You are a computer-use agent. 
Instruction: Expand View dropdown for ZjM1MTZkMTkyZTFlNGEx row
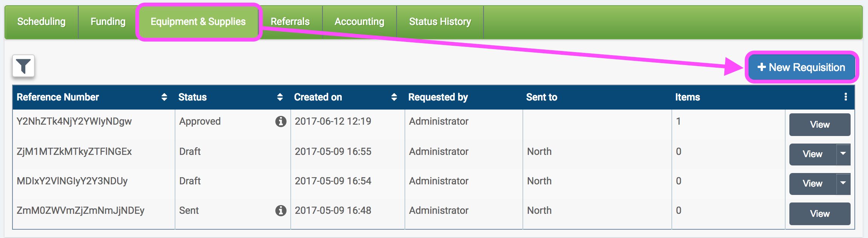[x=843, y=154]
